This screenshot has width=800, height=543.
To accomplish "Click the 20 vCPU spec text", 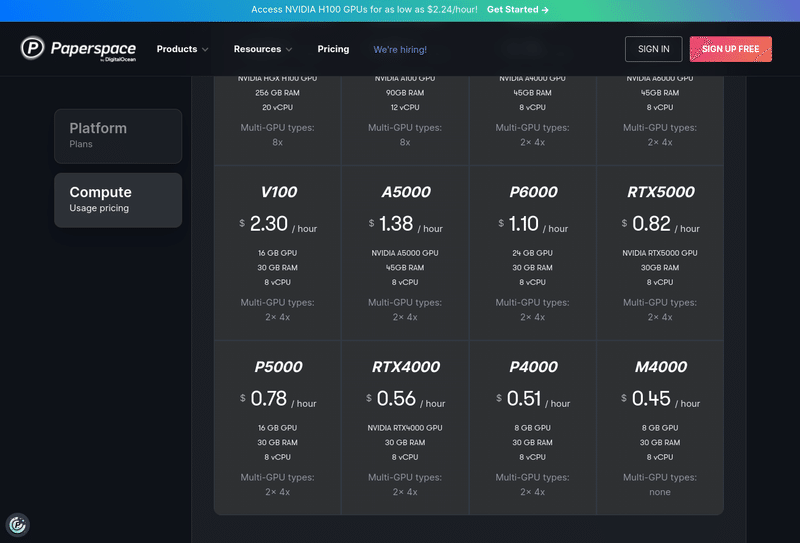I will click(277, 107).
